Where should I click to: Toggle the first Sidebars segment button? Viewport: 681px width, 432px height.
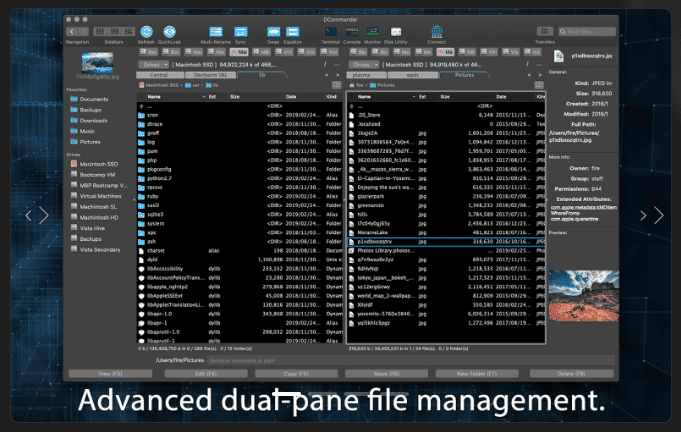point(100,31)
